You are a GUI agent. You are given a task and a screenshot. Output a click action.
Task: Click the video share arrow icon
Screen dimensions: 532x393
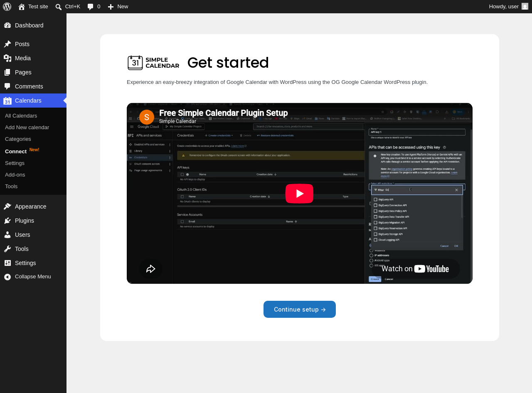(151, 269)
